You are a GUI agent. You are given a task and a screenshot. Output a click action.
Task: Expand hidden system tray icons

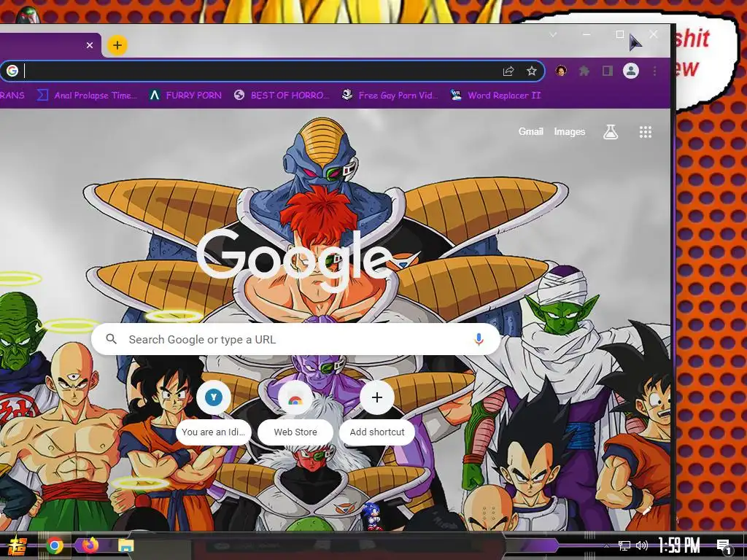606,545
